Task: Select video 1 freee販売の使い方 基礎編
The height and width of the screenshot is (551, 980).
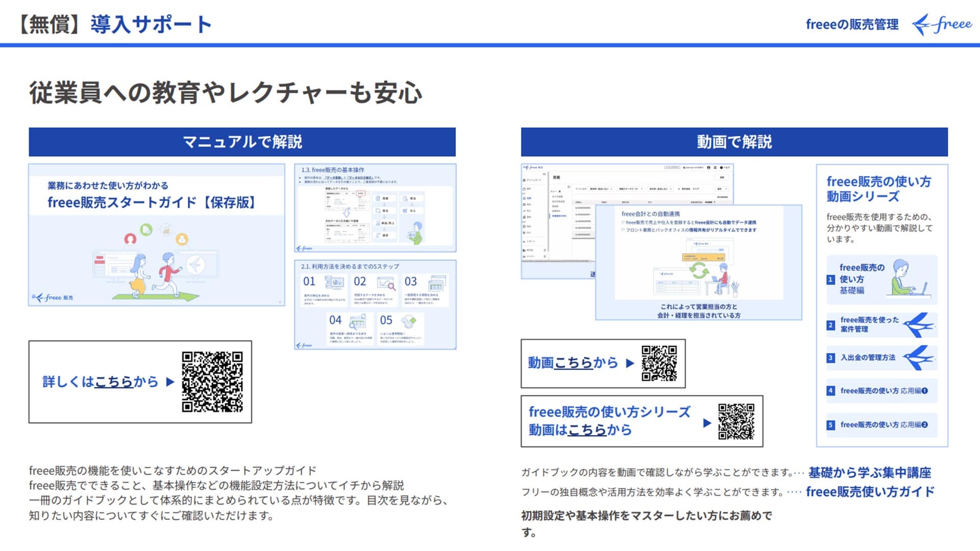Action: coord(881,279)
